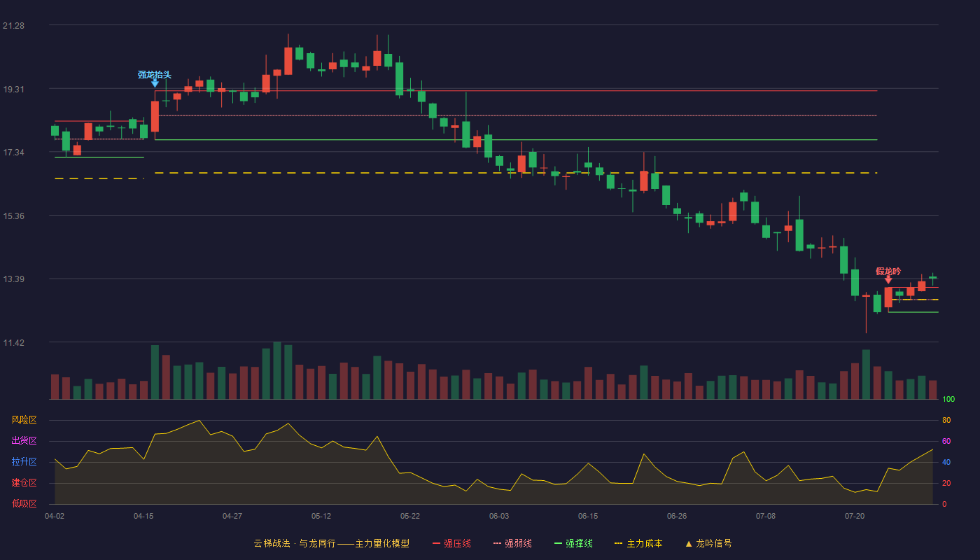
Task: Click the 06-15 date label
Action: (x=588, y=516)
